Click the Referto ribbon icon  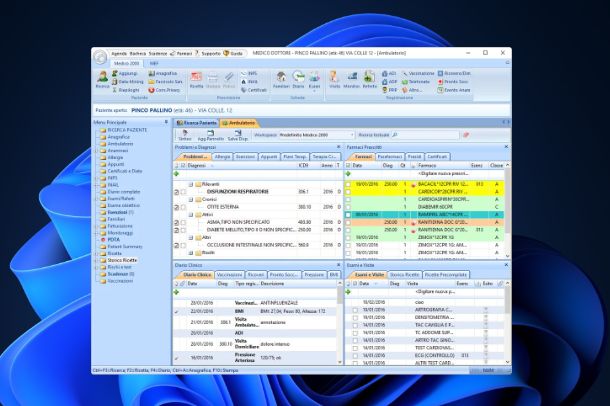(x=369, y=80)
